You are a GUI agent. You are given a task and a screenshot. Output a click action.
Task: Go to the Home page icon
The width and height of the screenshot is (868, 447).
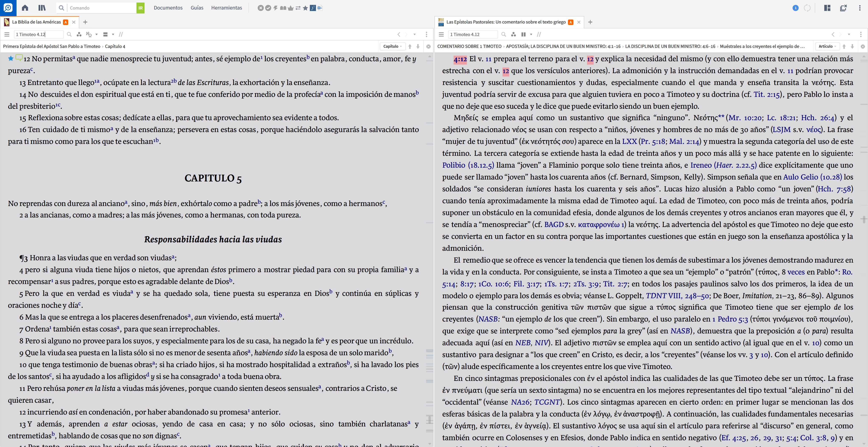click(x=25, y=8)
